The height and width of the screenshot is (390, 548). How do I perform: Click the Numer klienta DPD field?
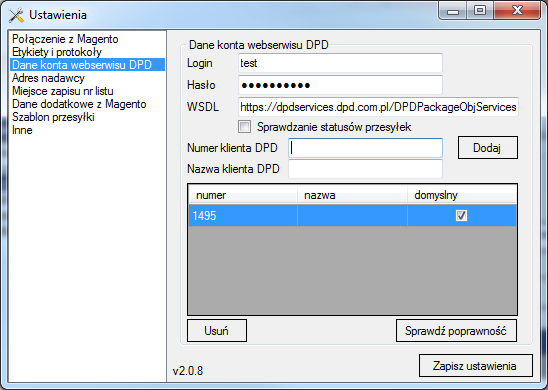click(x=366, y=148)
